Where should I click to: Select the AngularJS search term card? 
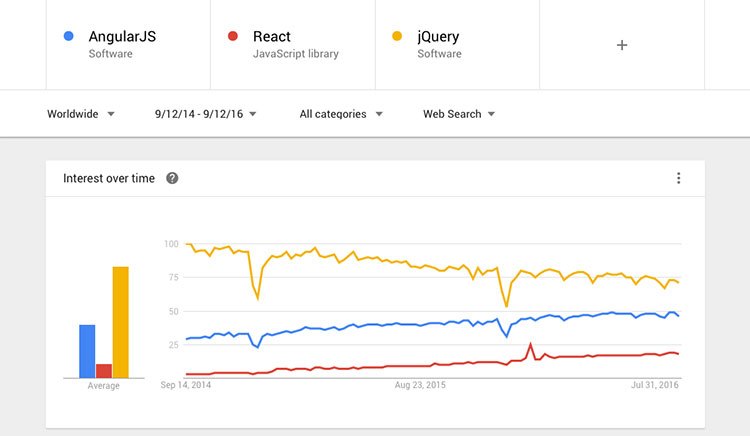[128, 44]
